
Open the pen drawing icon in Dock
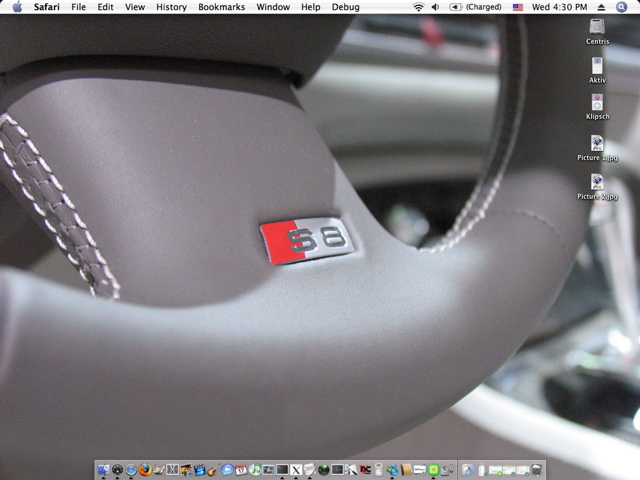tap(351, 470)
